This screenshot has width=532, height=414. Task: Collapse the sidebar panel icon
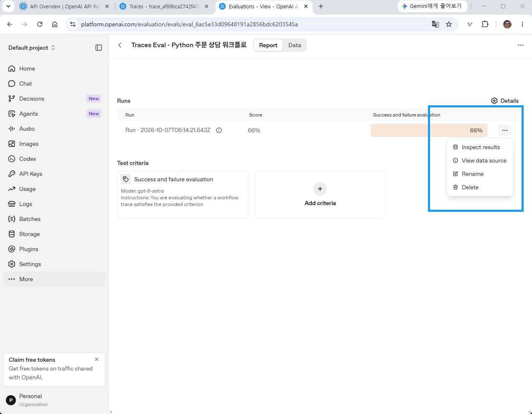tap(99, 48)
